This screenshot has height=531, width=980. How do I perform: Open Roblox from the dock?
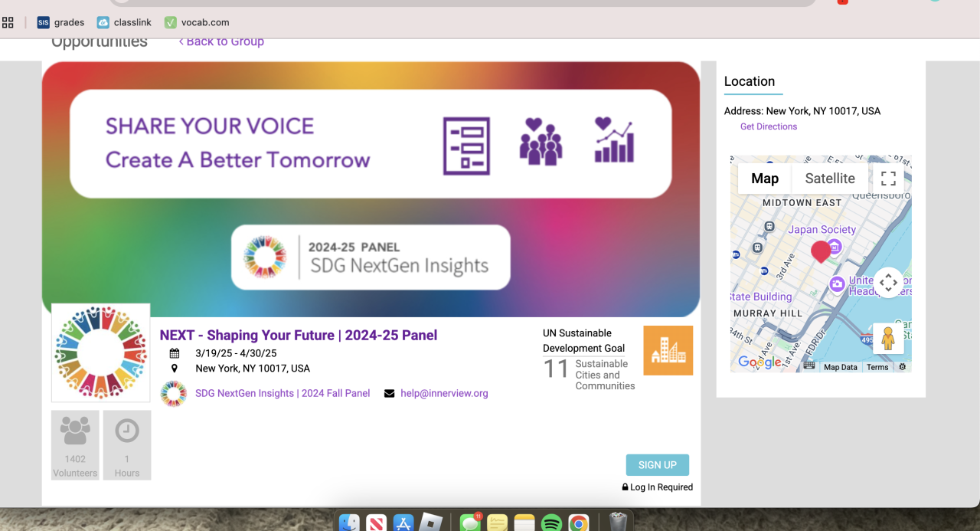(433, 523)
